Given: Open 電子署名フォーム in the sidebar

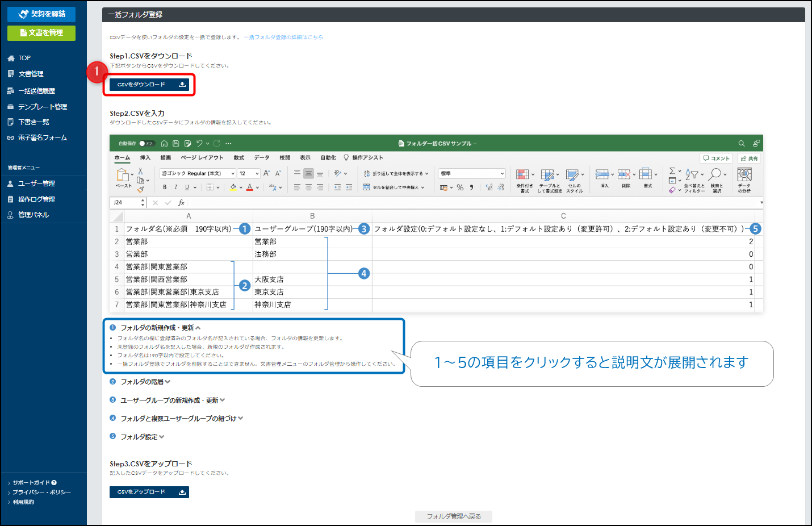Looking at the screenshot, I should (x=37, y=137).
